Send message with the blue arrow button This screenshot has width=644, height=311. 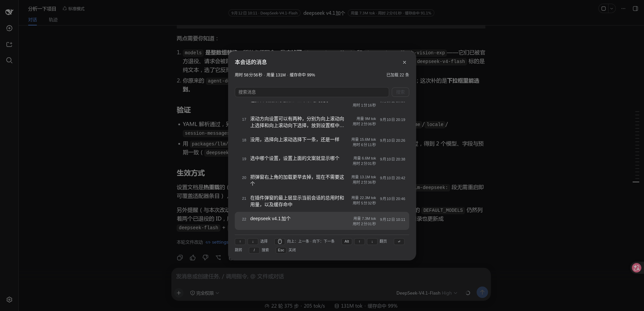pyautogui.click(x=482, y=292)
